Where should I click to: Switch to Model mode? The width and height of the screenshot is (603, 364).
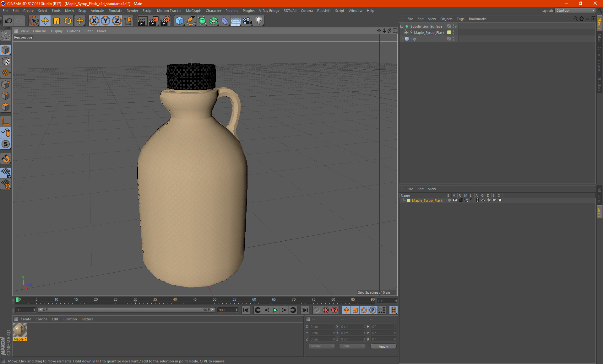[6, 50]
